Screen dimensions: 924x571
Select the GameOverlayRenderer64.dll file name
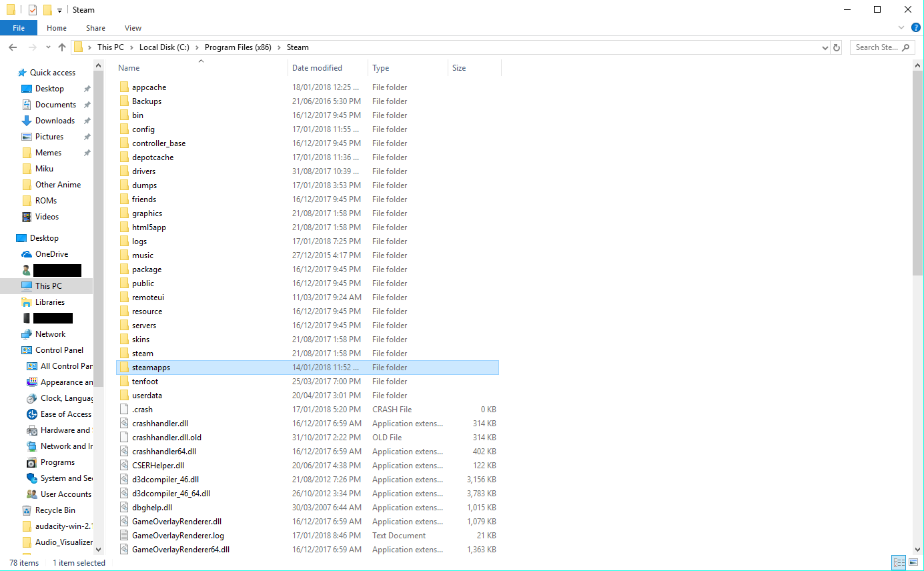(181, 550)
